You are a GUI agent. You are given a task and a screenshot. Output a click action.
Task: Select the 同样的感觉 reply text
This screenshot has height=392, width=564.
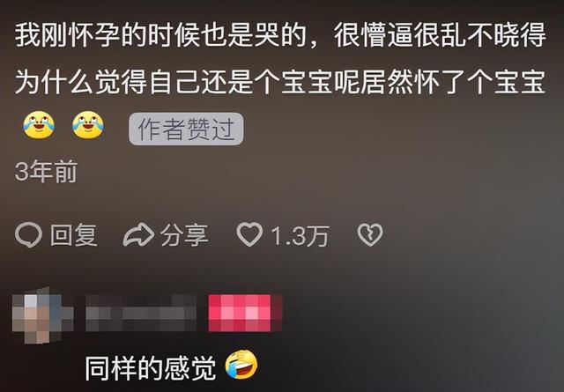click(151, 368)
